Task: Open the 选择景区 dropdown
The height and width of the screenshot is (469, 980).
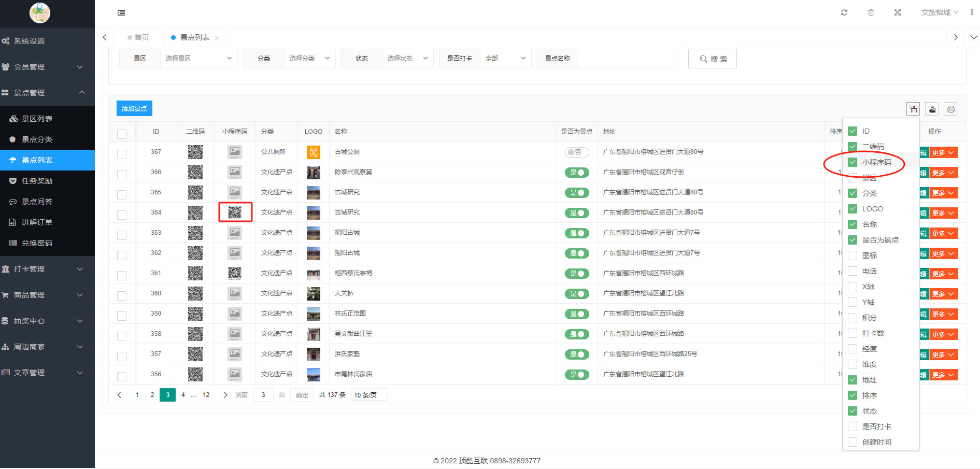Action: pyautogui.click(x=198, y=59)
